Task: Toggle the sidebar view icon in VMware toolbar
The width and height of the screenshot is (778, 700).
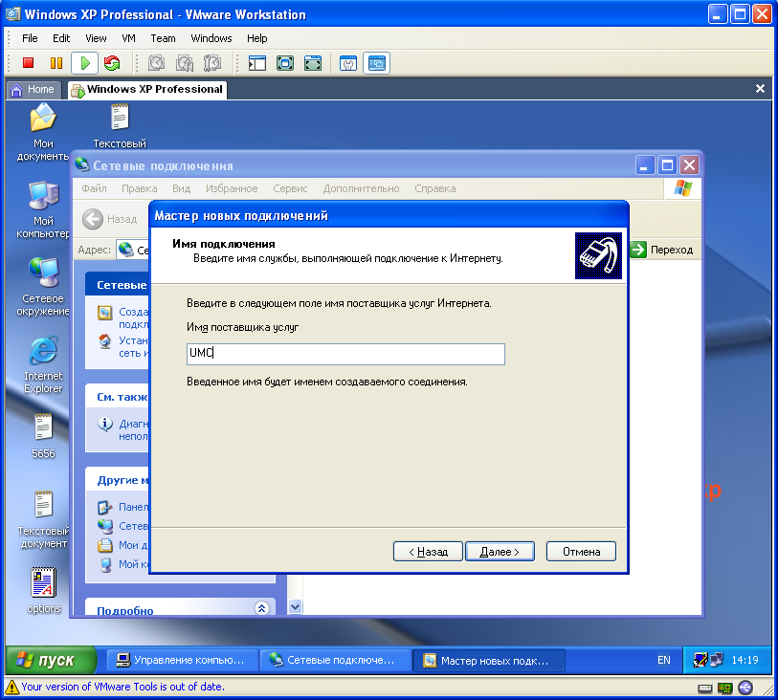Action: tap(257, 63)
